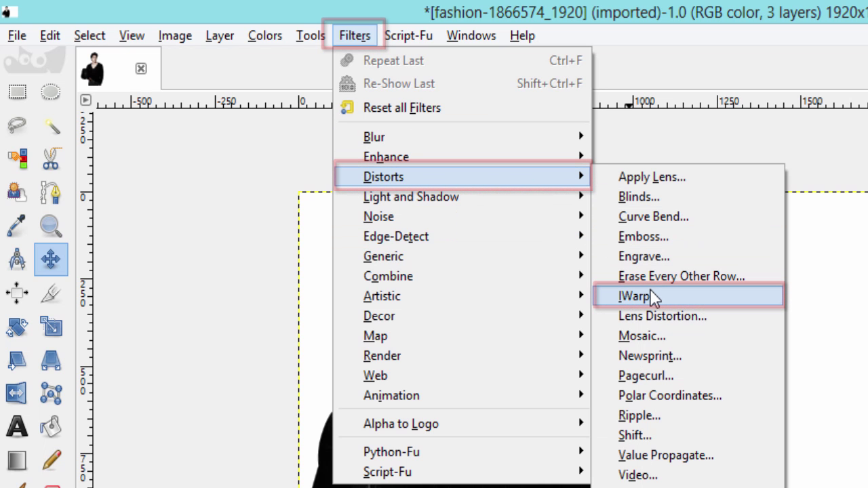This screenshot has width=868, height=488.
Task: Choose the IWarp distort filter
Action: point(688,296)
